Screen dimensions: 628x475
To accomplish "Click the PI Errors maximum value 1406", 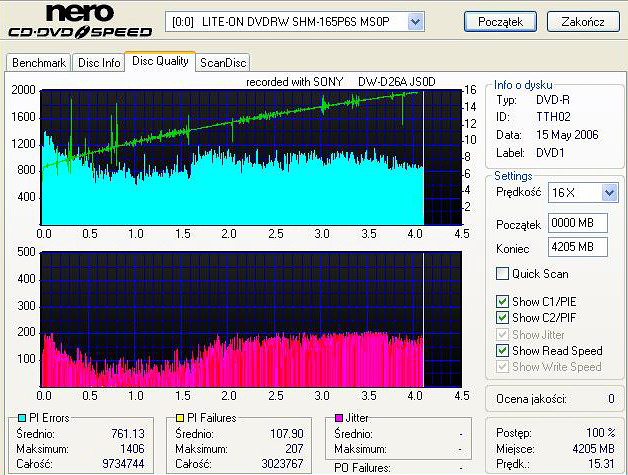I will 132,449.
